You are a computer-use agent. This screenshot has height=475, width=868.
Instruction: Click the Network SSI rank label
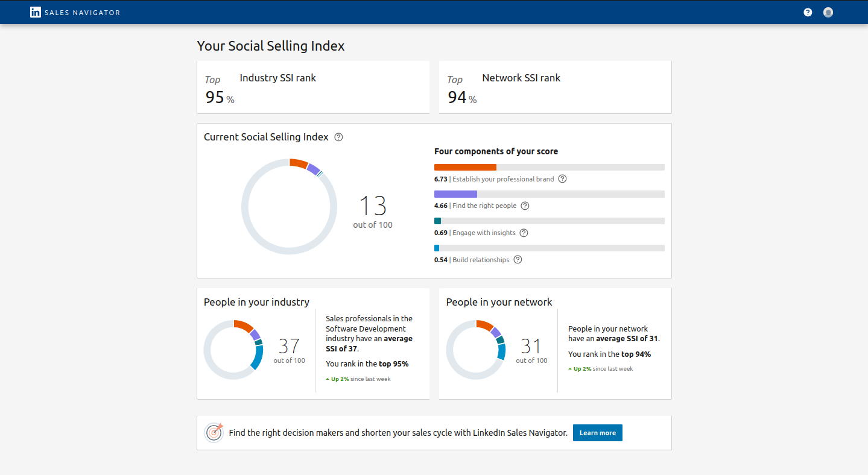coord(521,78)
